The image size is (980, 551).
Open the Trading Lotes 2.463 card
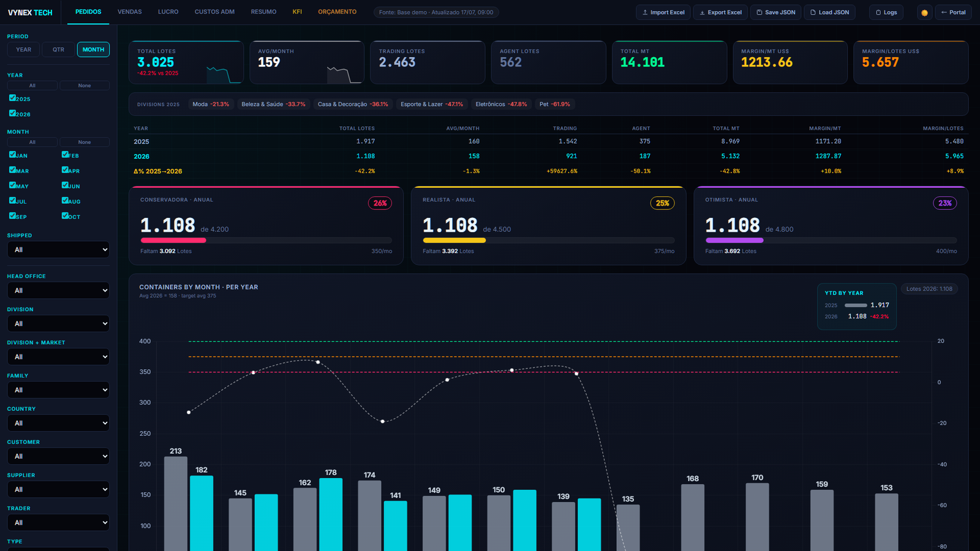[x=428, y=62]
